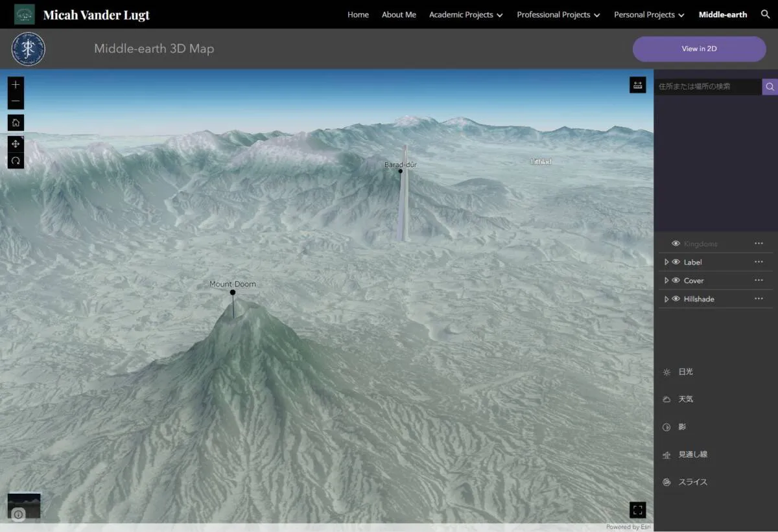Open the basemap thumbnail preview
This screenshot has width=778, height=532.
point(24,505)
